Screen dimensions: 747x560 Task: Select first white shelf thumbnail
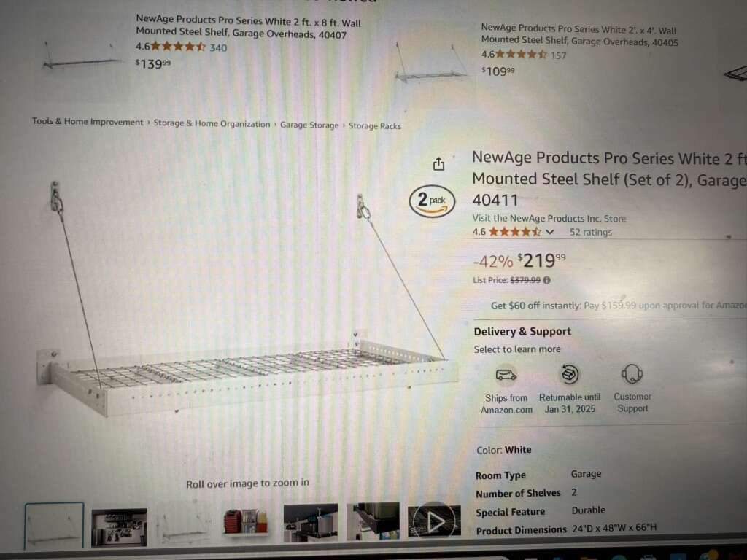coord(54,525)
